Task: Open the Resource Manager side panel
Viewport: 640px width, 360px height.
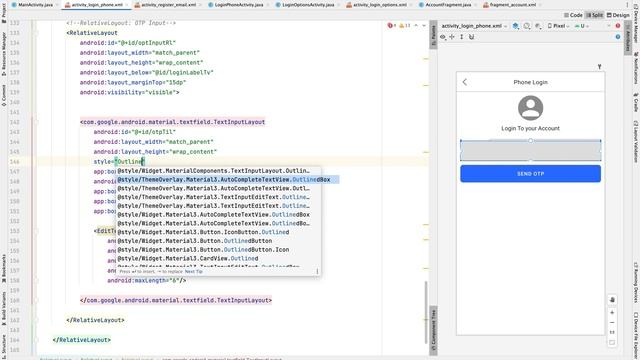Action: (4, 54)
